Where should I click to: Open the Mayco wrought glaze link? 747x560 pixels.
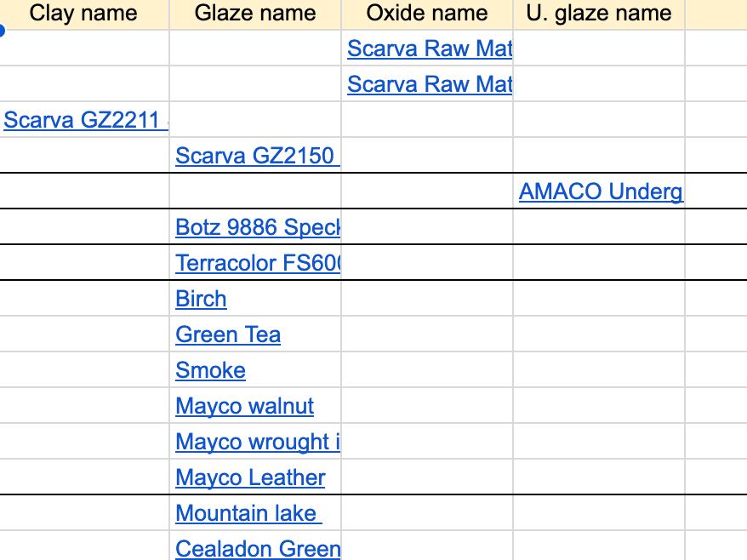[257, 442]
